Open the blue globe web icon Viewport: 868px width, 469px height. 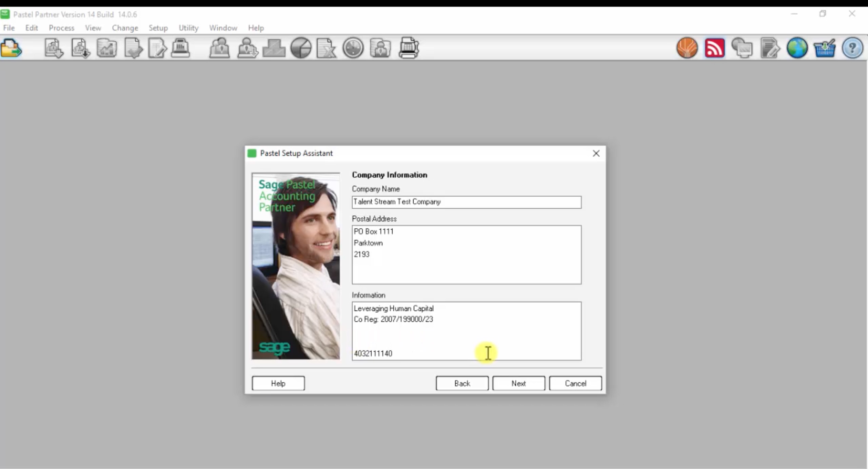click(797, 48)
